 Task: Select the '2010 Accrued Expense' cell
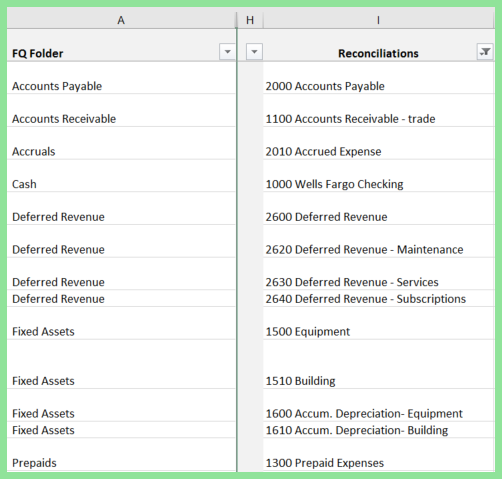[378, 143]
